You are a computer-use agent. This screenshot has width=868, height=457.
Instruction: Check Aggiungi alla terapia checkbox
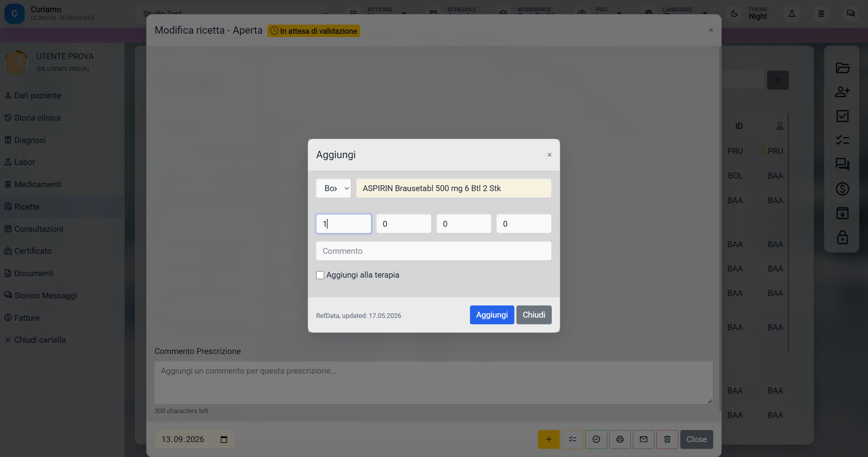pos(320,275)
